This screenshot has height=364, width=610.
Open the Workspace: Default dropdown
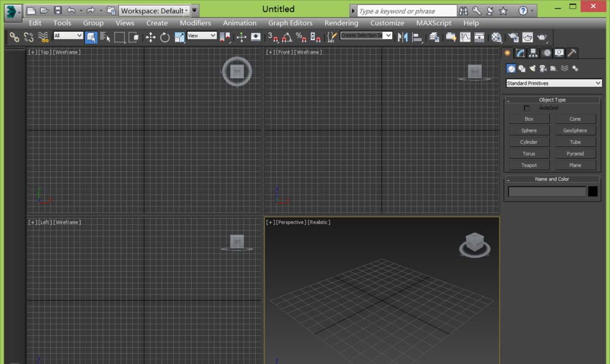[154, 10]
